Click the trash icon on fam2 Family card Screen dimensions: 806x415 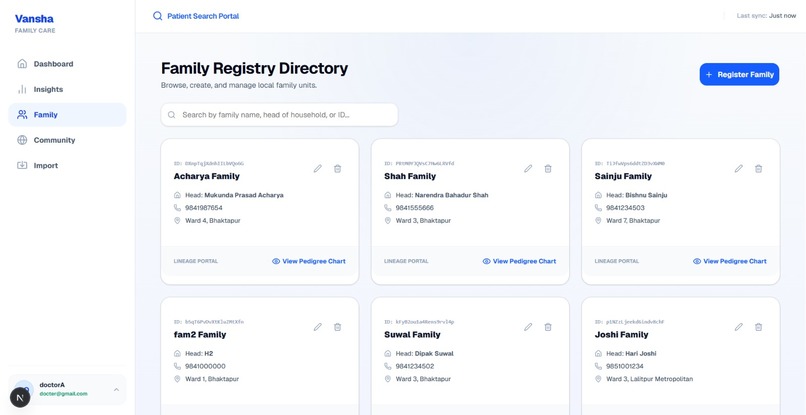(x=337, y=327)
